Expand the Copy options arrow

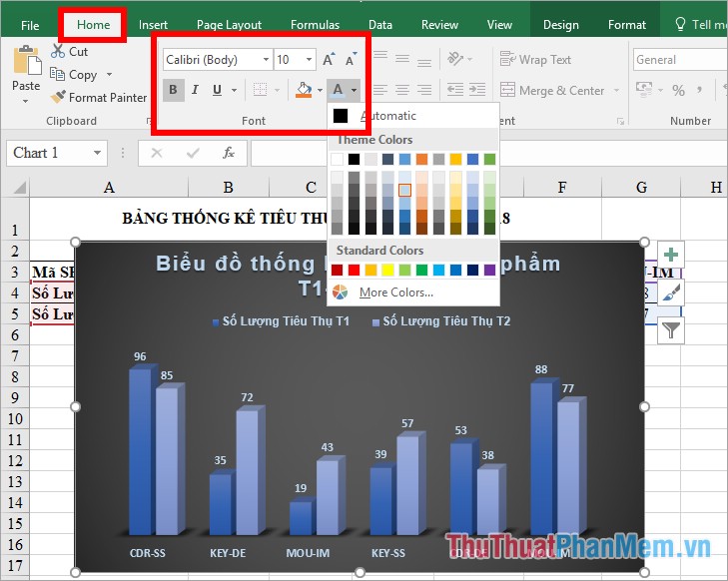coord(109,74)
